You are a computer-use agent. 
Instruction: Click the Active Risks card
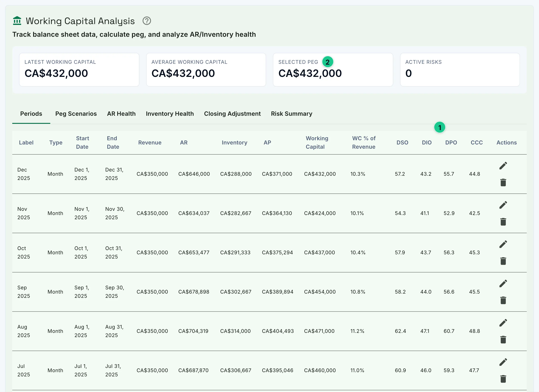[460, 70]
